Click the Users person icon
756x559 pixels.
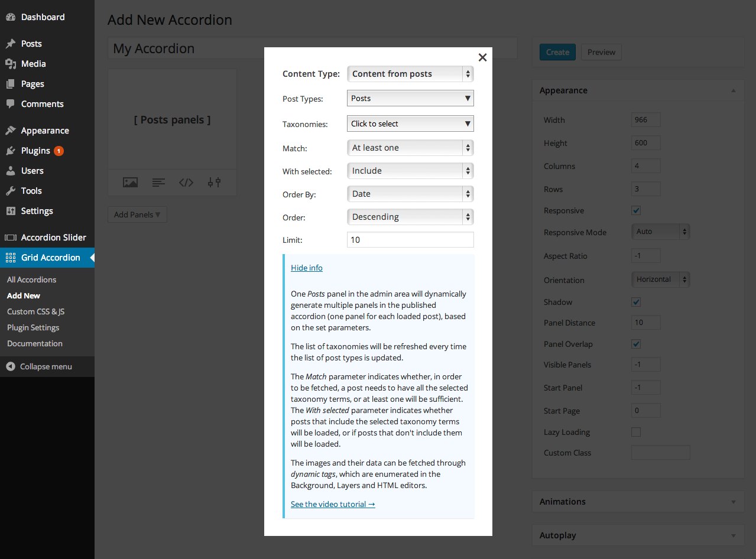click(10, 171)
